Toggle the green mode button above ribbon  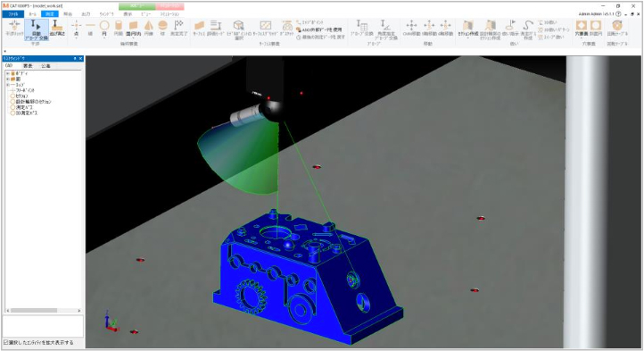pos(137,6)
